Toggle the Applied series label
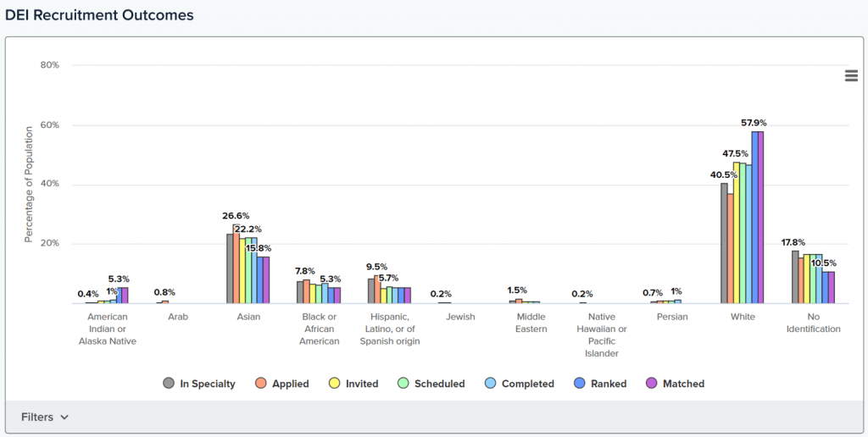 [x=291, y=384]
